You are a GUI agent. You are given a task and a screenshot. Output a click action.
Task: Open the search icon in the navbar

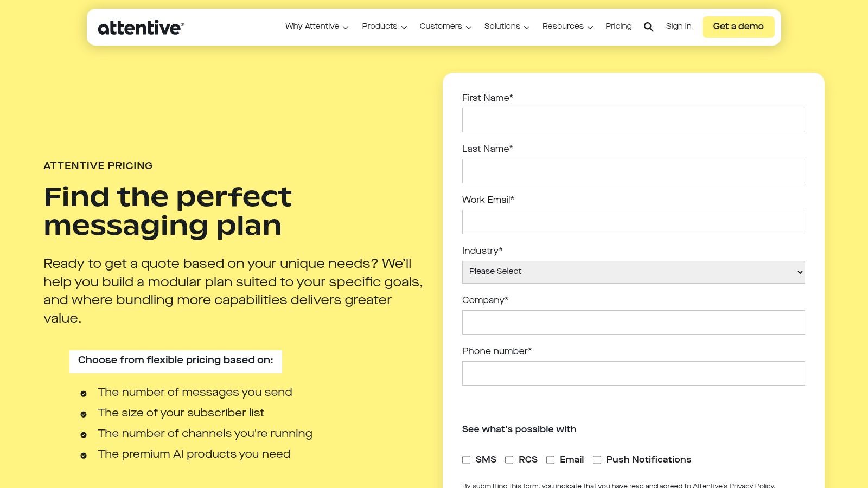click(x=648, y=27)
